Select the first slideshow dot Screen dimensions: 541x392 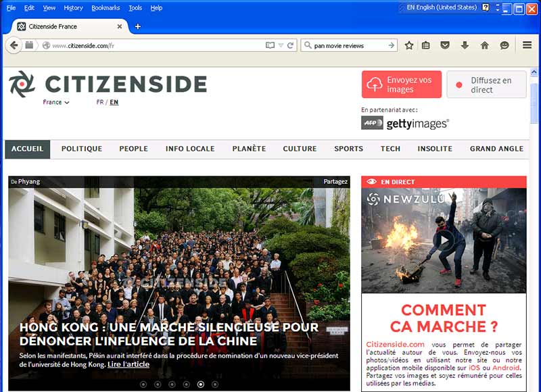(x=143, y=384)
